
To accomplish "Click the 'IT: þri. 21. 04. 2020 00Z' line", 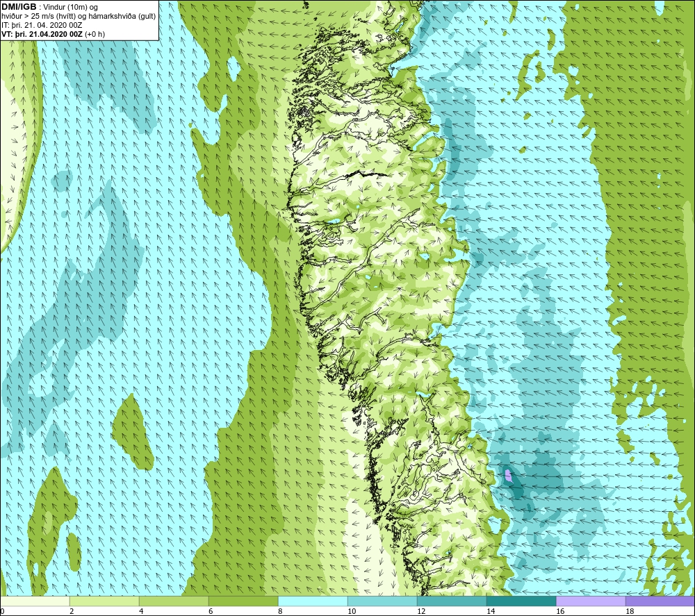I will tap(42, 25).
